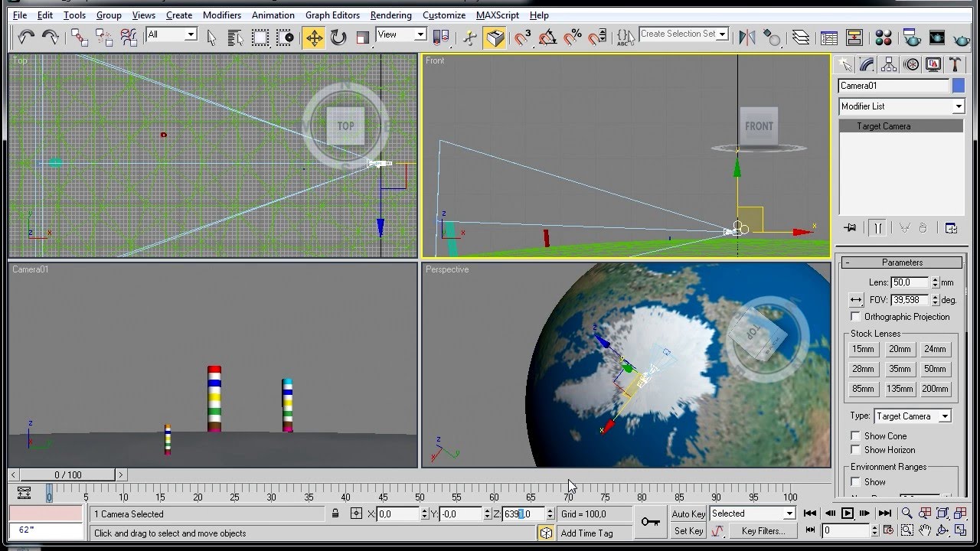
Task: Activate the Select and Link tool
Action: (80, 37)
